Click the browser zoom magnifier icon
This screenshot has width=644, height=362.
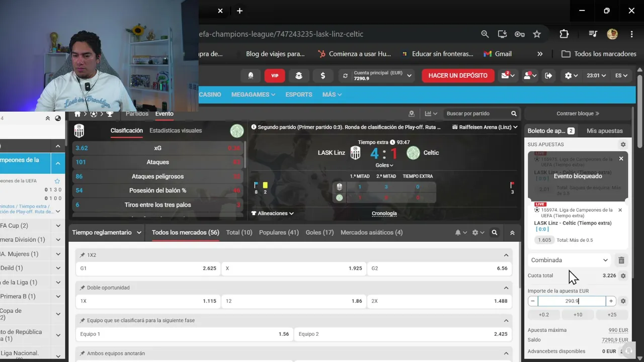[485, 34]
